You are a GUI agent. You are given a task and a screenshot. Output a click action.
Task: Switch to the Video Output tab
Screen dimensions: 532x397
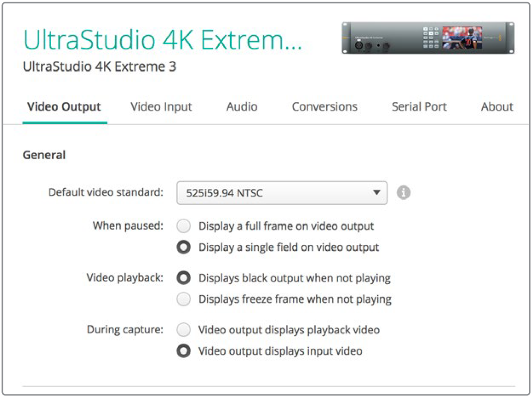(64, 107)
